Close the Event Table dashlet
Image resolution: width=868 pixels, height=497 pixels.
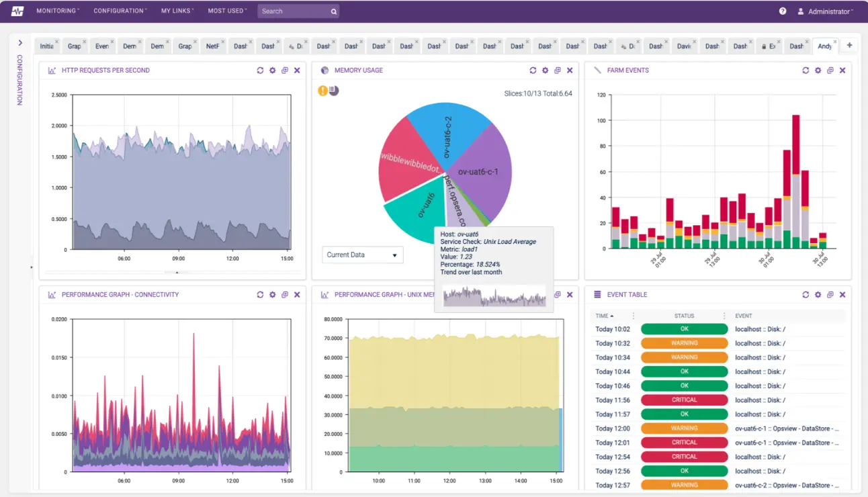pos(842,294)
